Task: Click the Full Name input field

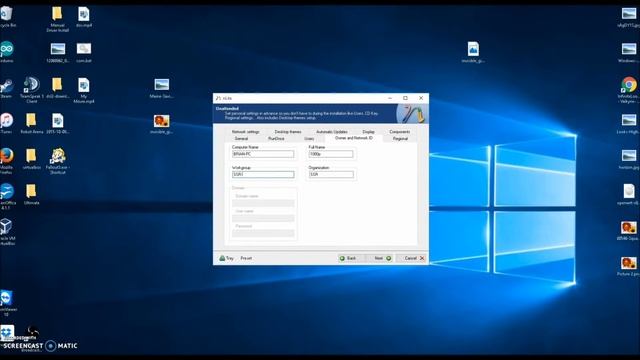Action: point(331,154)
